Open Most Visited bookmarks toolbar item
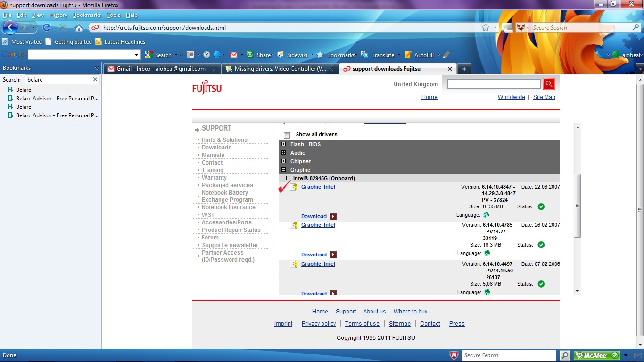 pyautogui.click(x=22, y=42)
